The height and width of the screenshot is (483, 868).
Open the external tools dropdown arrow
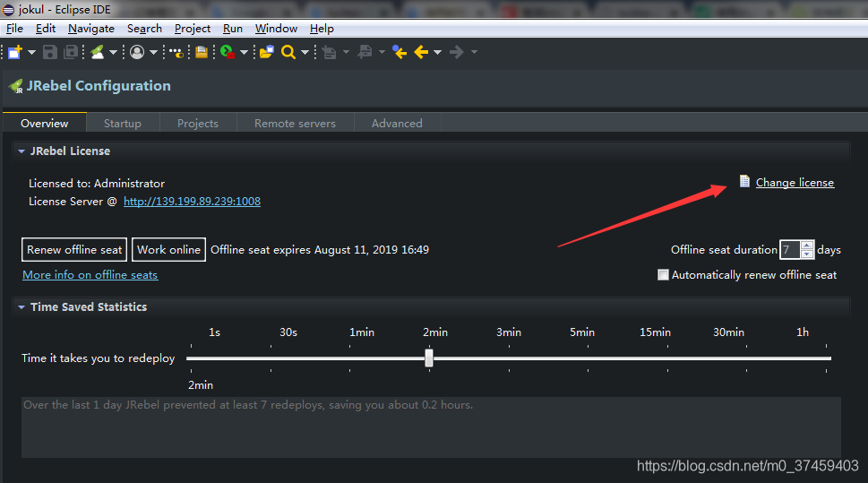(244, 53)
